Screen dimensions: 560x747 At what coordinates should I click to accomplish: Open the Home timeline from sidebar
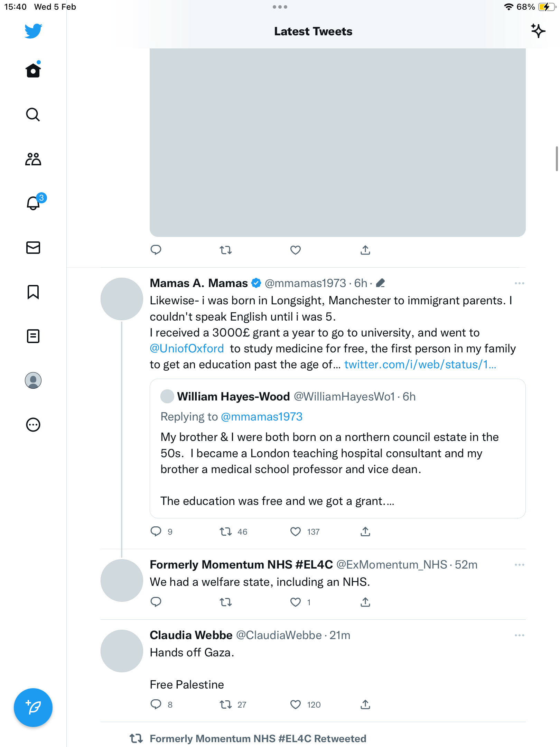pos(33,70)
